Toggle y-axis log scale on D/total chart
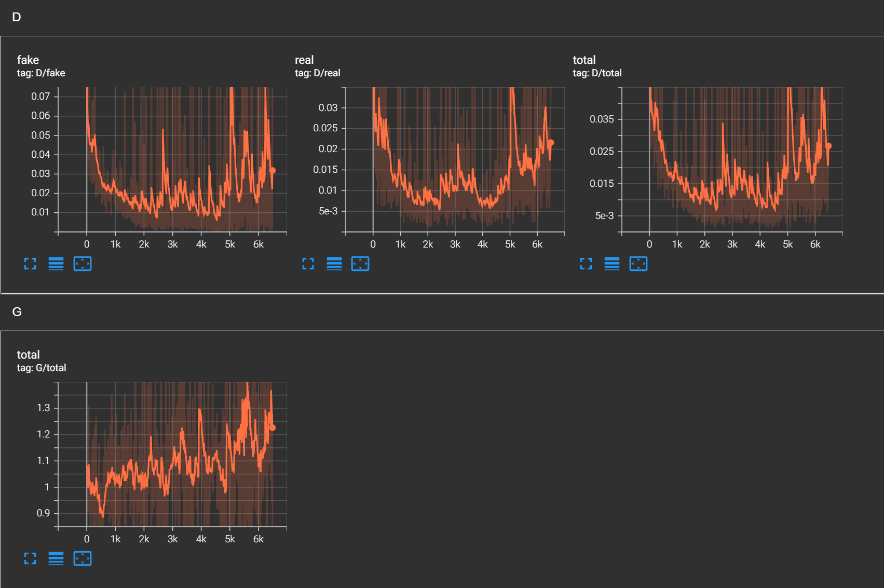Screen dimensions: 884x588 click(x=612, y=264)
